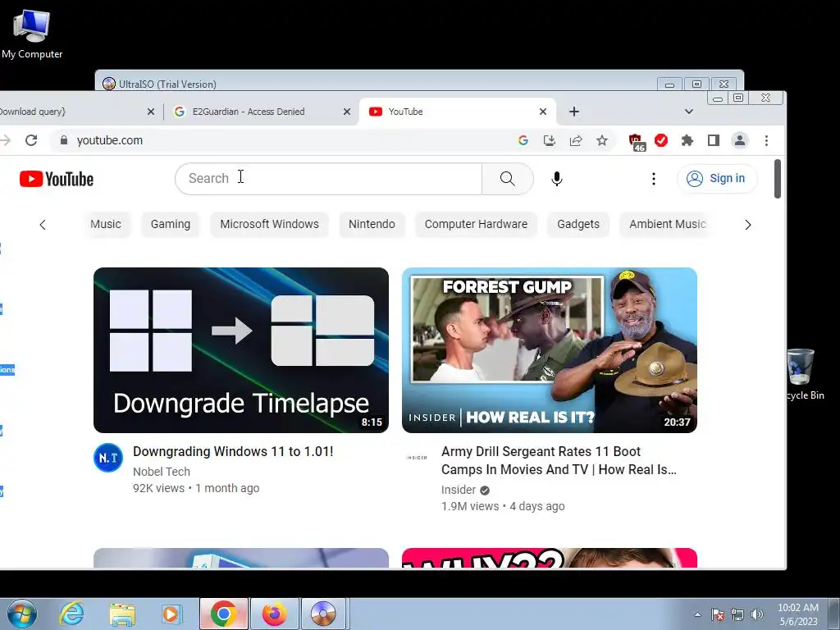Open the Windows Start button
840x630 pixels.
(21, 614)
